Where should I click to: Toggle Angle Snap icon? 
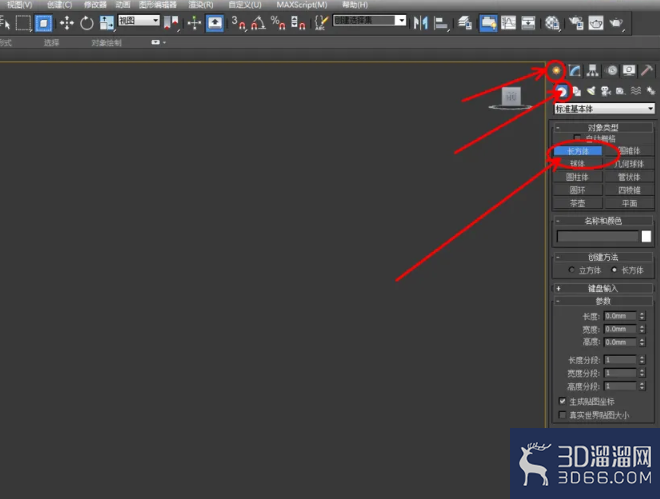(258, 23)
